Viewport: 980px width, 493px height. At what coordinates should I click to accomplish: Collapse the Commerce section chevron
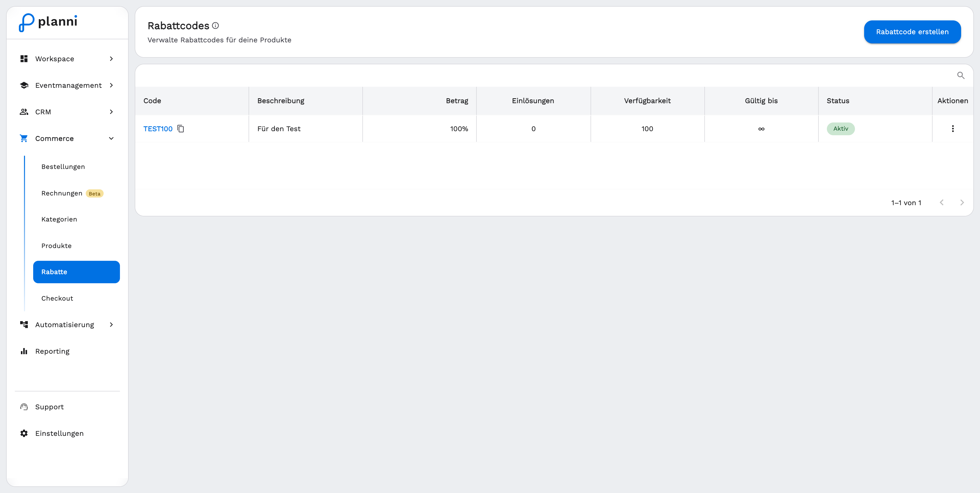[x=111, y=139]
